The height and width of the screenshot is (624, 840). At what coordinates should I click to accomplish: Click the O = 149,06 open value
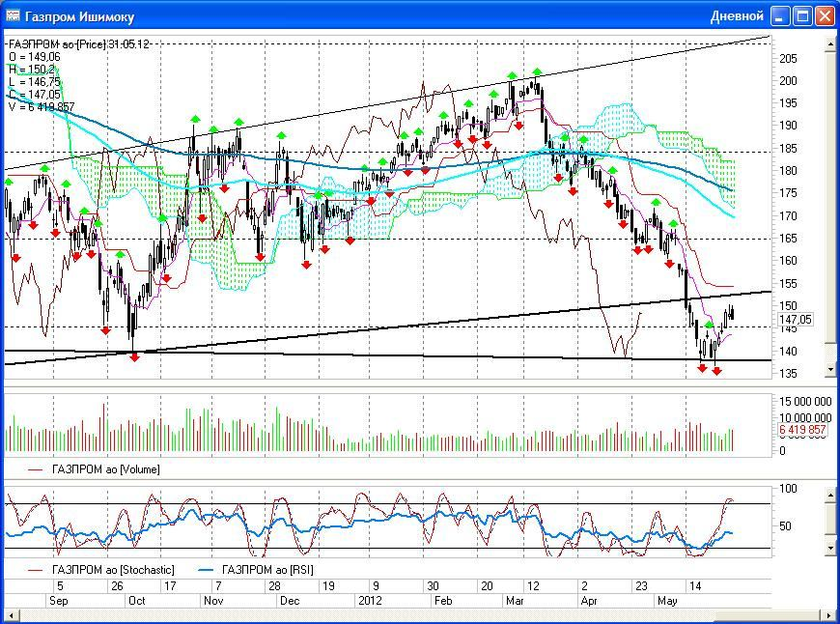point(35,57)
